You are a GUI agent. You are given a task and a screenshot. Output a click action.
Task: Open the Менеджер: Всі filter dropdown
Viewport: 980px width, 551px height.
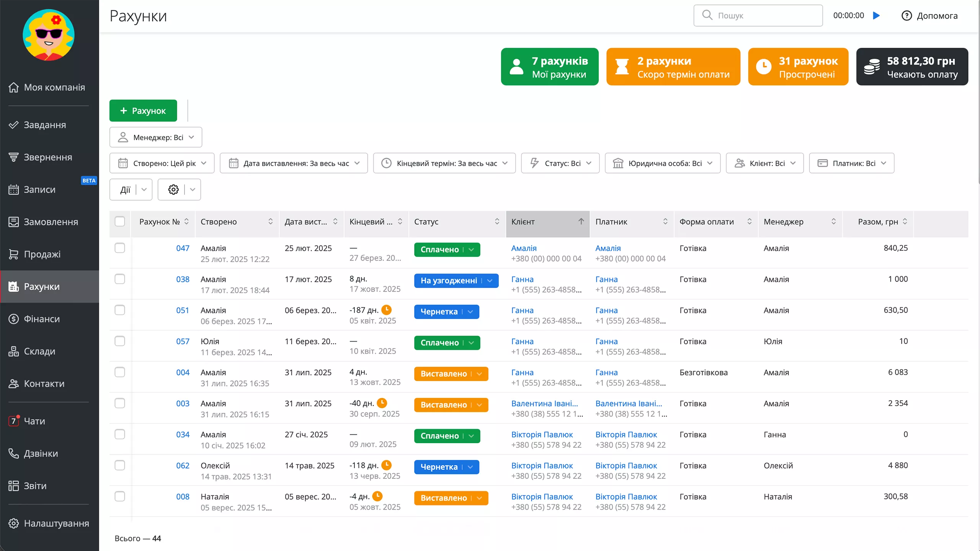click(x=156, y=137)
